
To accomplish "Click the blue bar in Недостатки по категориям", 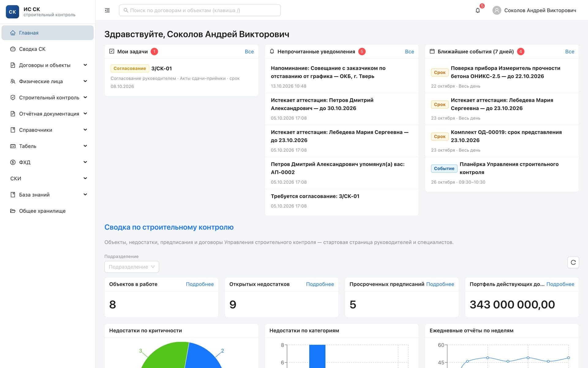I will [317, 356].
